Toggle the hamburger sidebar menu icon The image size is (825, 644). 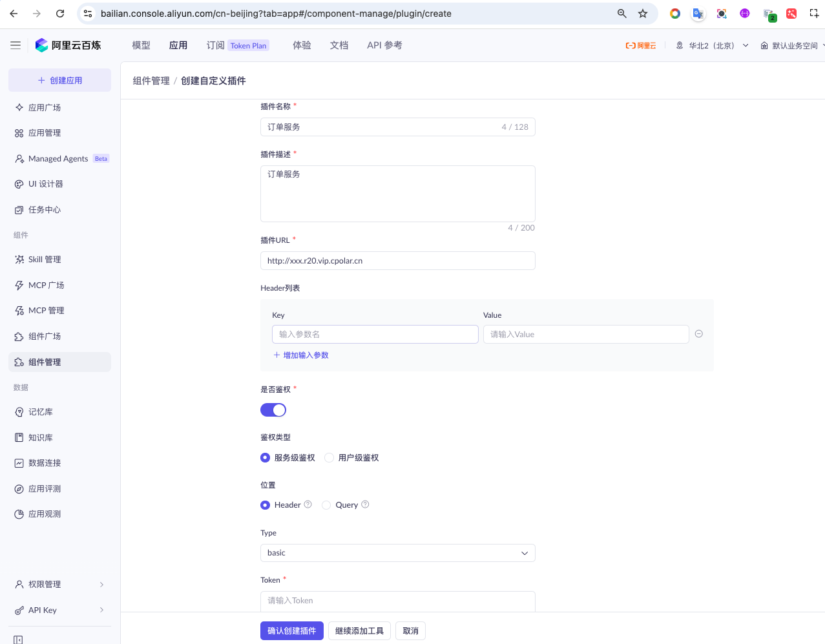[16, 45]
